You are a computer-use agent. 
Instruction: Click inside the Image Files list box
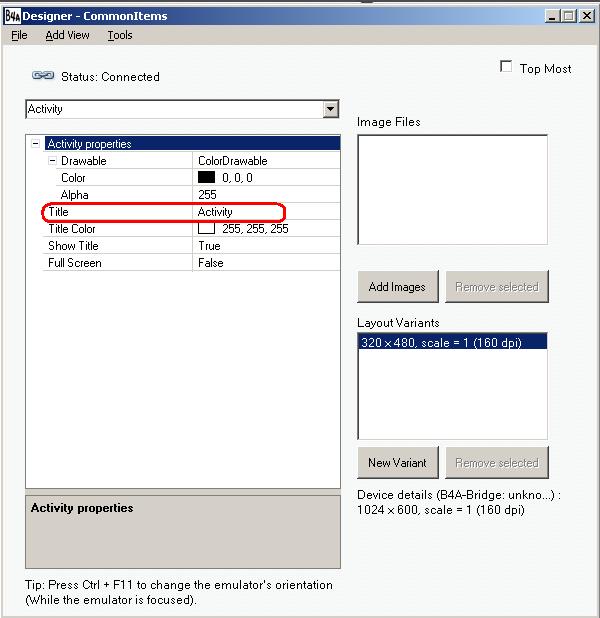pos(453,190)
